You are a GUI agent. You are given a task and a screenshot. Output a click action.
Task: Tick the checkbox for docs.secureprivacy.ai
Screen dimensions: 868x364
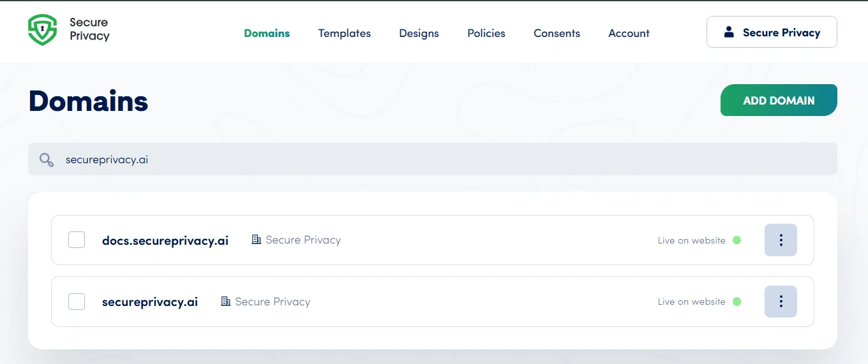click(x=77, y=240)
